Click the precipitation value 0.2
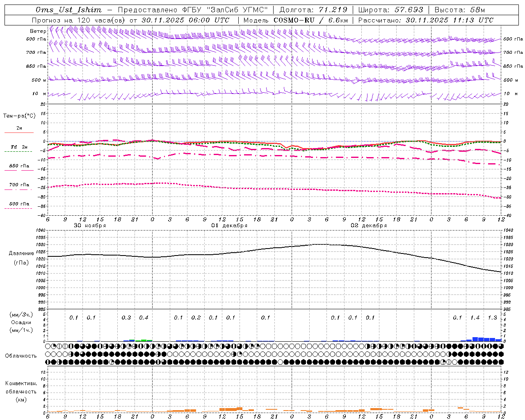 [196, 317]
